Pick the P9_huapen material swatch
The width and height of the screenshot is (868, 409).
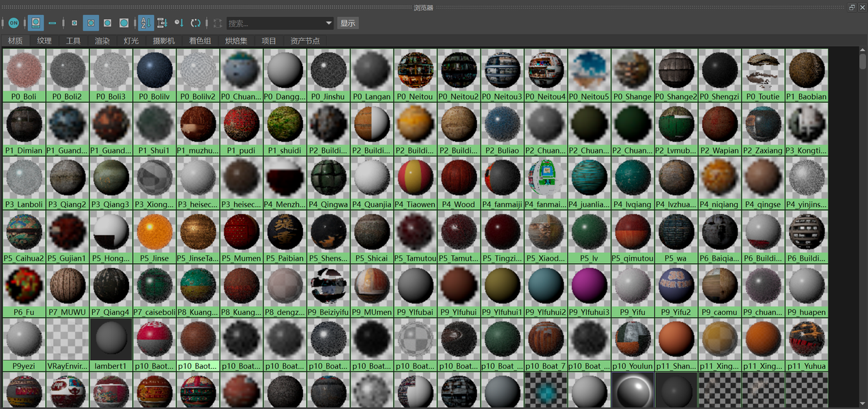tap(807, 290)
